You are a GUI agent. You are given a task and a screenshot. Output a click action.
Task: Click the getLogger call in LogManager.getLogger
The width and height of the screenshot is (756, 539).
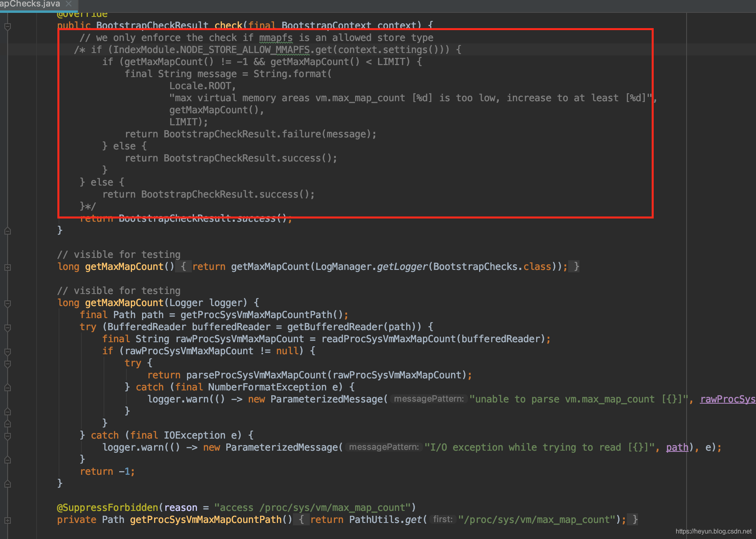[402, 267]
